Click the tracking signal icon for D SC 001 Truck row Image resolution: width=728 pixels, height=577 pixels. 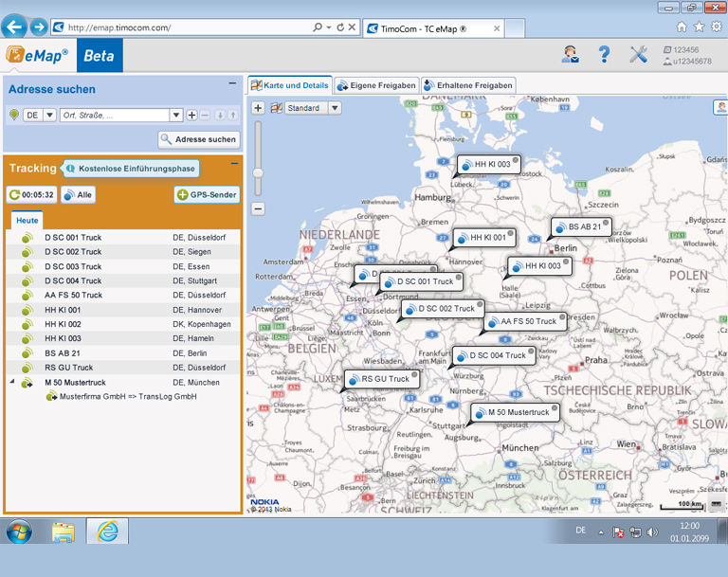(x=27, y=238)
